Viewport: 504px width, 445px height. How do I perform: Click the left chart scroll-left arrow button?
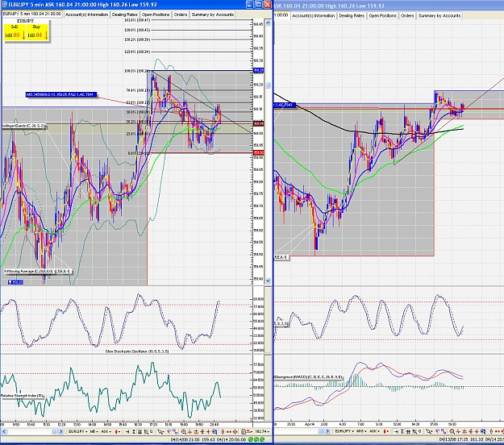[x=4, y=431]
